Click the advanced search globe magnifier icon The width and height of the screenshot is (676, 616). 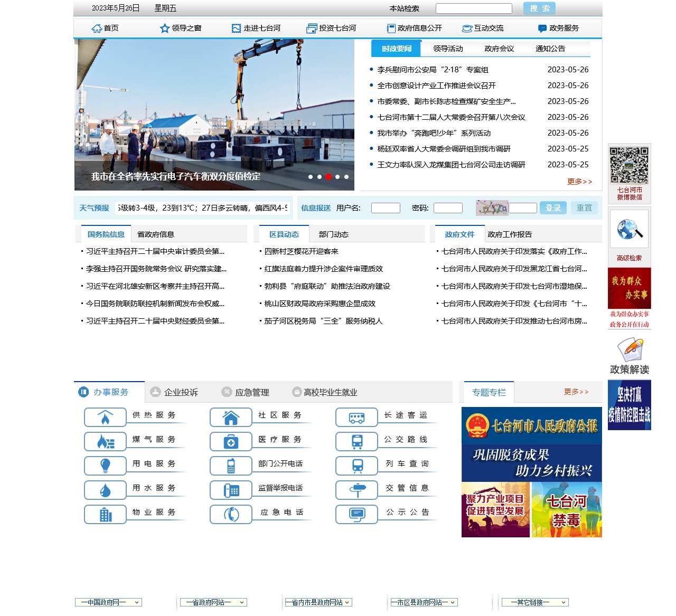629,230
